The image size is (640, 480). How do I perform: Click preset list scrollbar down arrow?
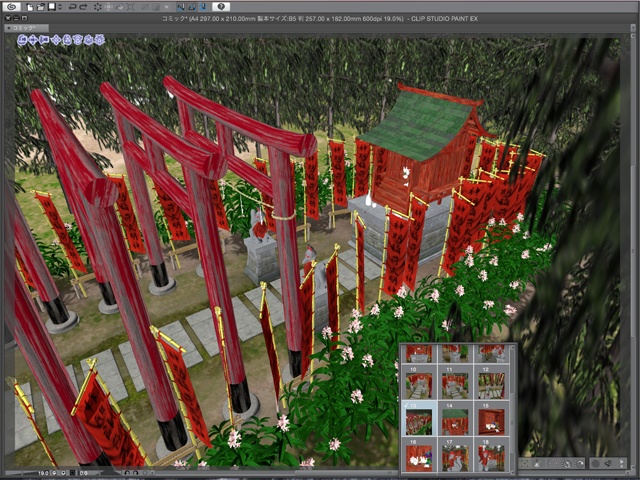[x=513, y=473]
